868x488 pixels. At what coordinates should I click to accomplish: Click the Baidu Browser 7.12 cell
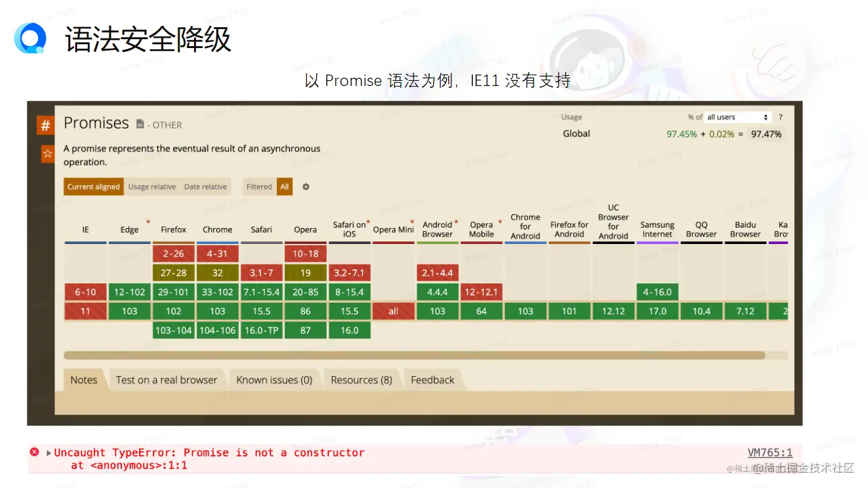point(745,311)
